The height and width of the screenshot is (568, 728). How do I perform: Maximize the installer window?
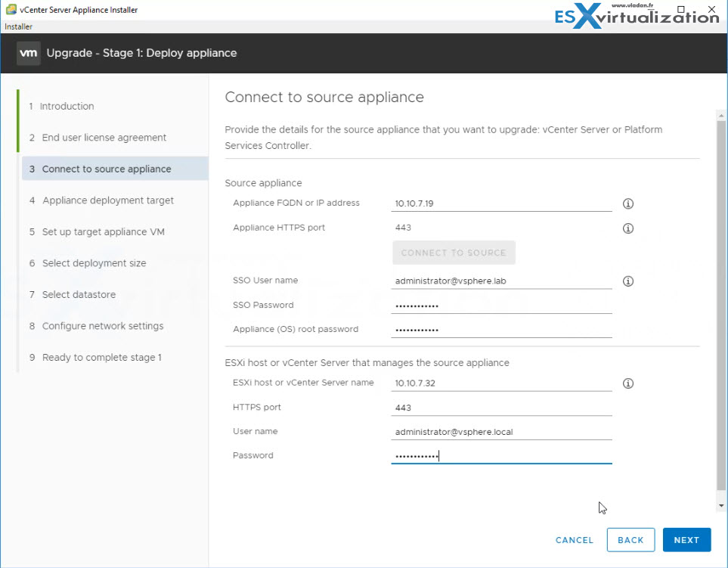coord(681,9)
